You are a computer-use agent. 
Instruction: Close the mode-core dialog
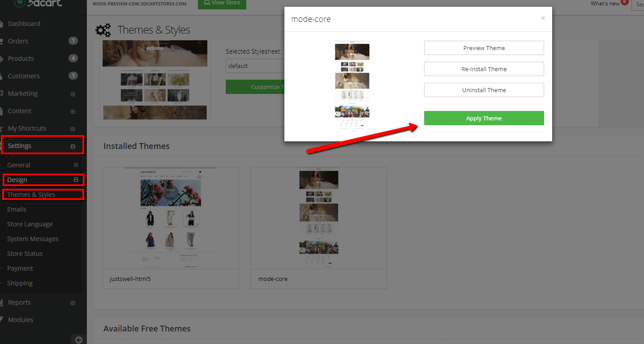(543, 18)
